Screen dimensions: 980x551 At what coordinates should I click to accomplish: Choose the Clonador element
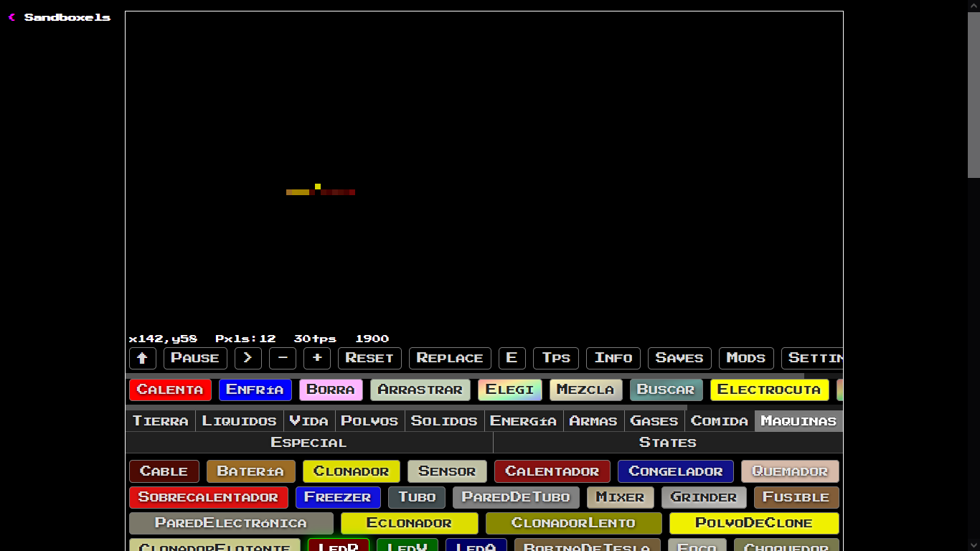[352, 471]
